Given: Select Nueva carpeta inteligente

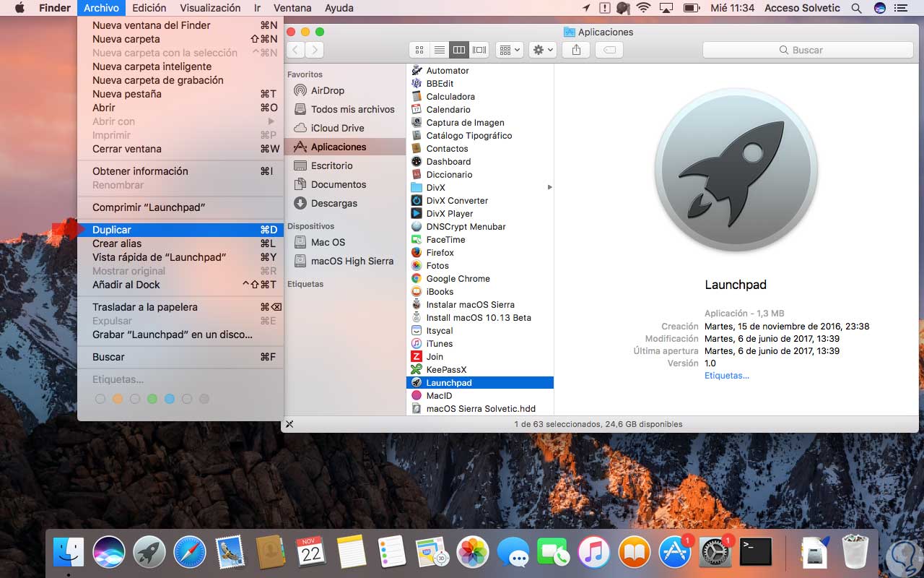Looking at the screenshot, I should [x=180, y=66].
